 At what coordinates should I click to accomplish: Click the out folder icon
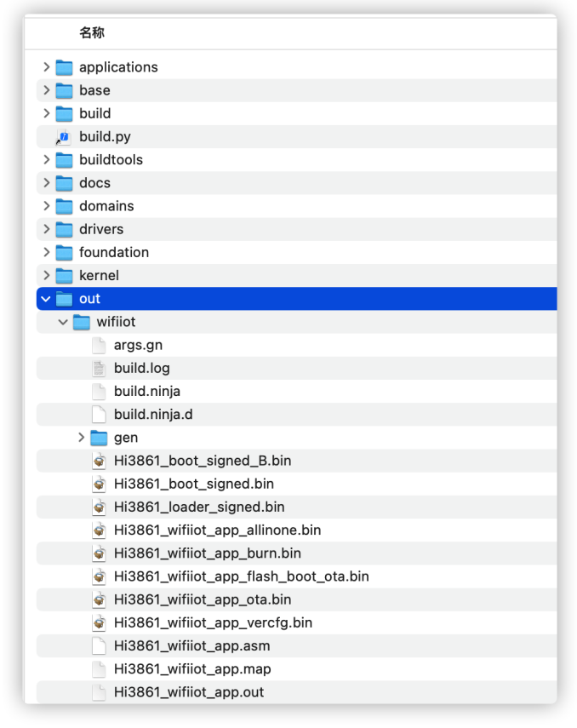[64, 299]
